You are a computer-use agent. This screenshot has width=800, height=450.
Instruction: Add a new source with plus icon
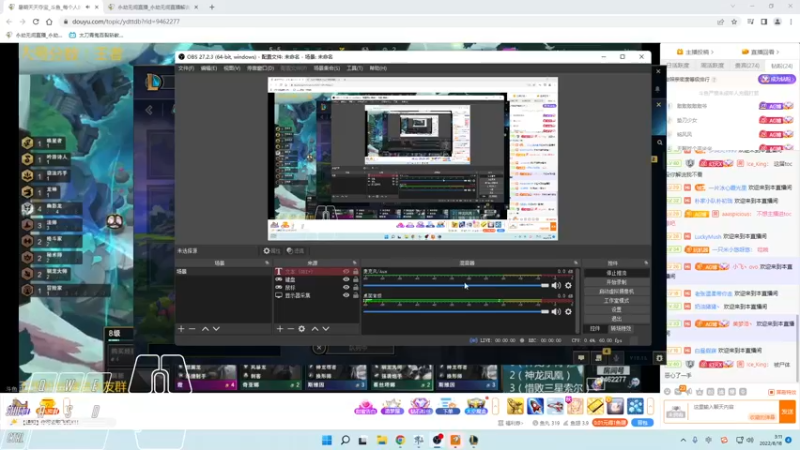pos(280,329)
